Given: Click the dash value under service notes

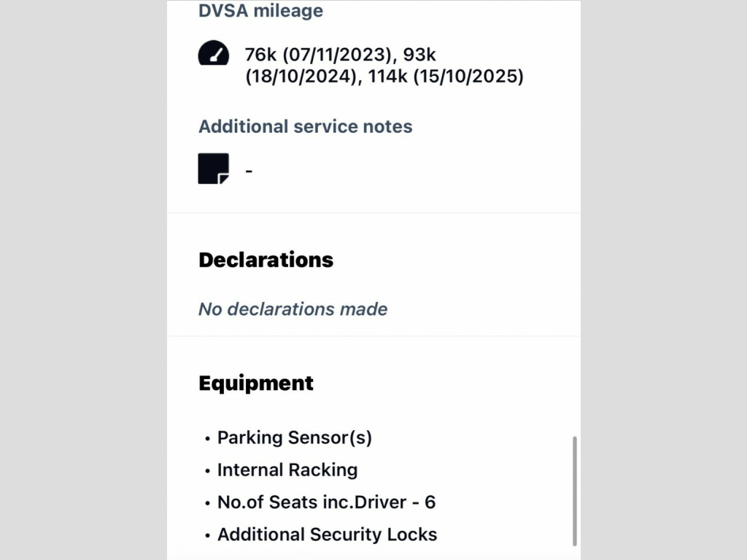Looking at the screenshot, I should pyautogui.click(x=249, y=171).
